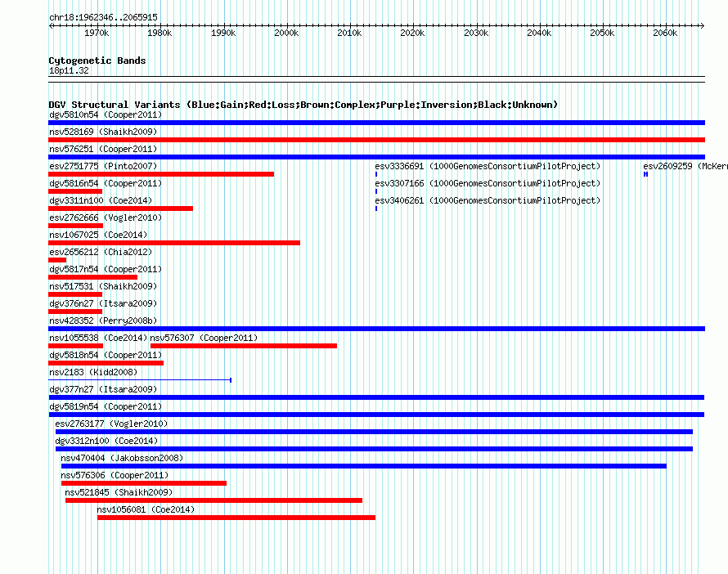
Task: Click the 2000k ruler position
Action: 286,33
